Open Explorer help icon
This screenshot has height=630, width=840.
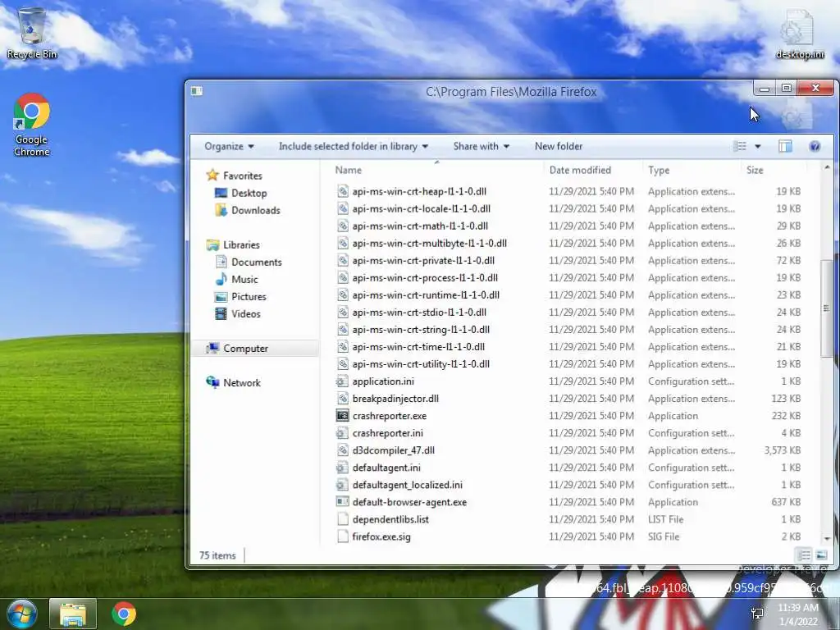click(x=815, y=146)
